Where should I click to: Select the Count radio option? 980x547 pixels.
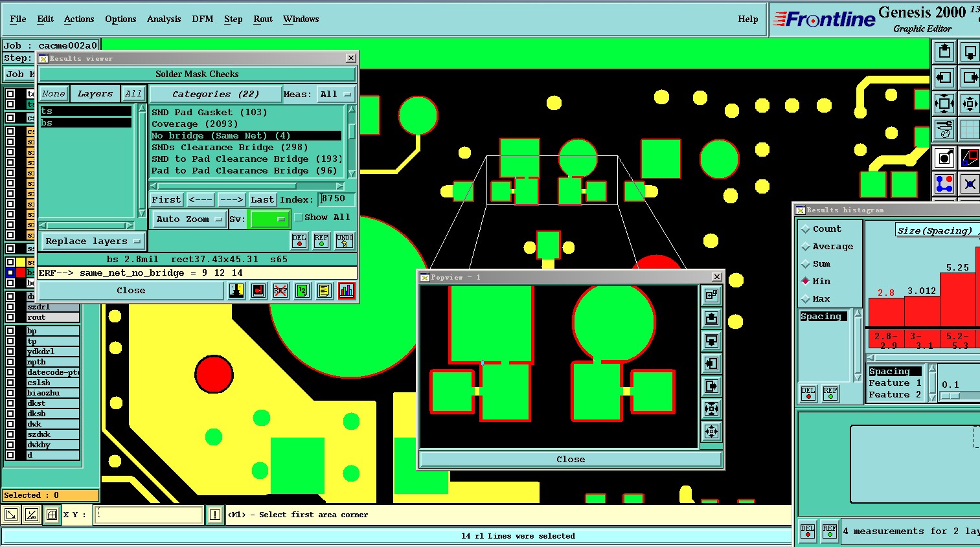[806, 229]
